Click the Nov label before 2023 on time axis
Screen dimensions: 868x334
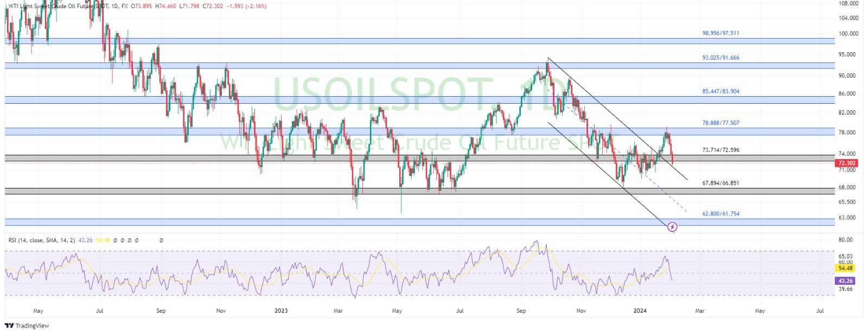pyautogui.click(x=221, y=311)
